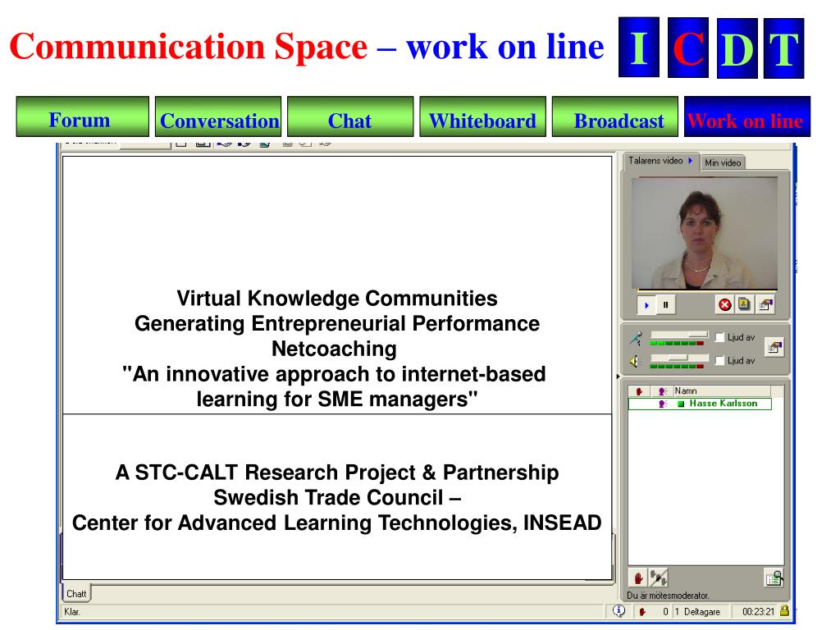Click the raise hand button

(638, 577)
